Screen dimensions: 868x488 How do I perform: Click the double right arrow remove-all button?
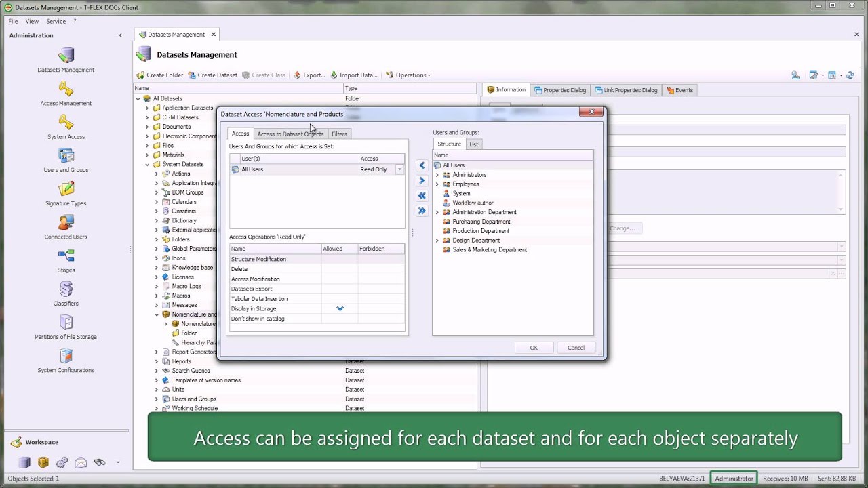[422, 211]
